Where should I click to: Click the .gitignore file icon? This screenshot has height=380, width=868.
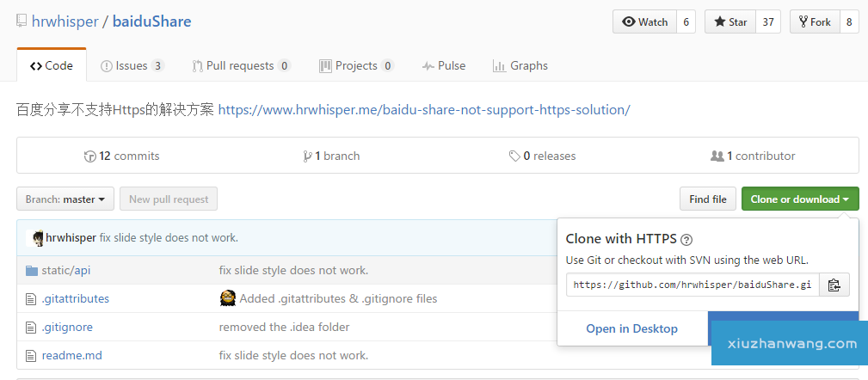point(32,328)
